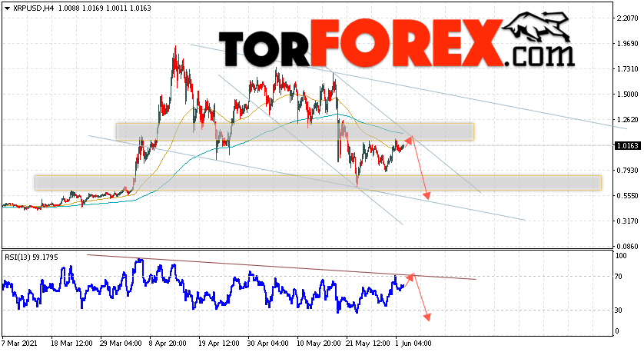Select the 8 Apr 20:00 date label

click(168, 344)
